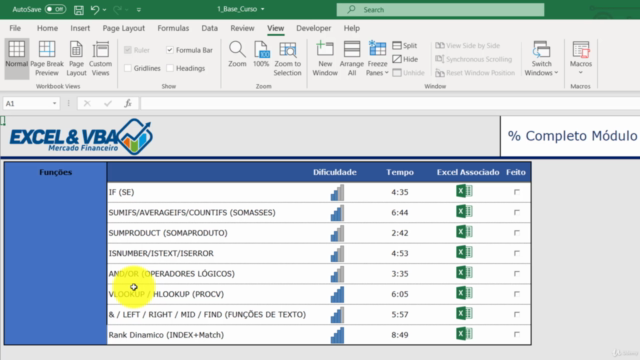Select SUMIFS/AVERAGEIFS/COUNTIFS lesson
This screenshot has width=640, height=360.
[192, 213]
